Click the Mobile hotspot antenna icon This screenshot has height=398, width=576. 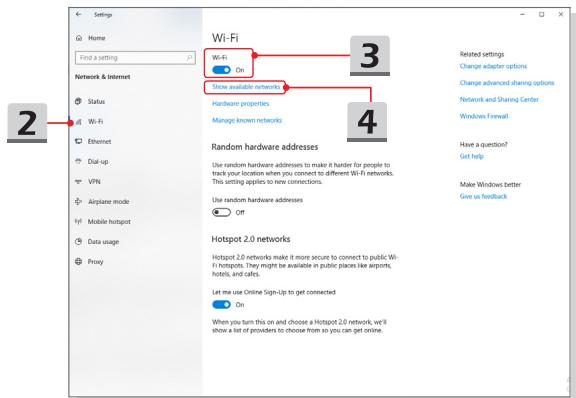(x=78, y=222)
